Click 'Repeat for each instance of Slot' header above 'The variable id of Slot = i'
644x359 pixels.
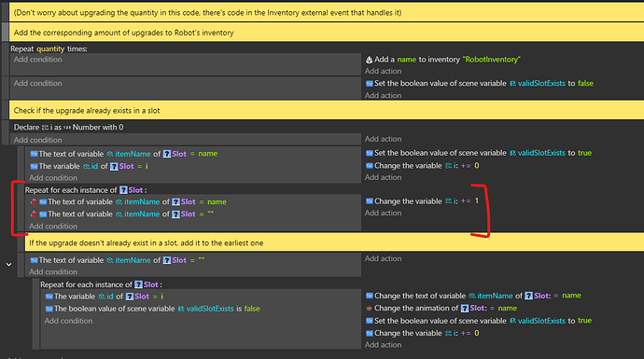click(x=101, y=284)
